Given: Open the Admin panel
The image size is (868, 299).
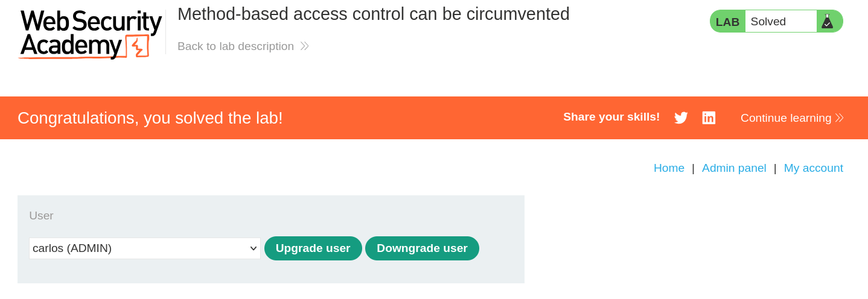Looking at the screenshot, I should (734, 168).
